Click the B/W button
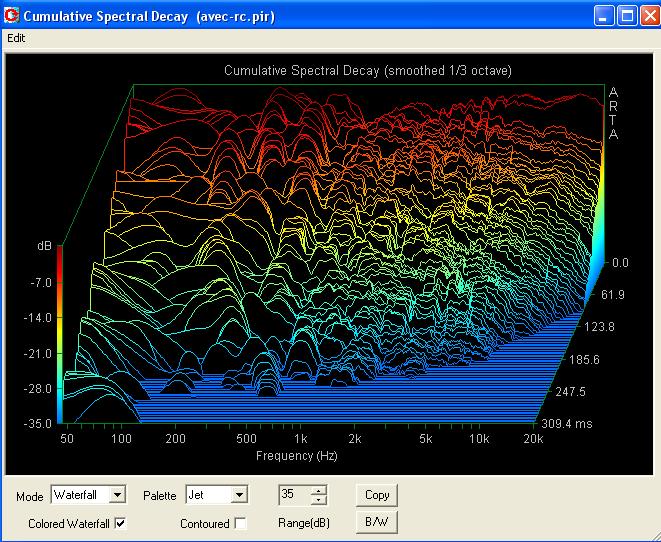Screen dimensions: 661x542 (377, 522)
